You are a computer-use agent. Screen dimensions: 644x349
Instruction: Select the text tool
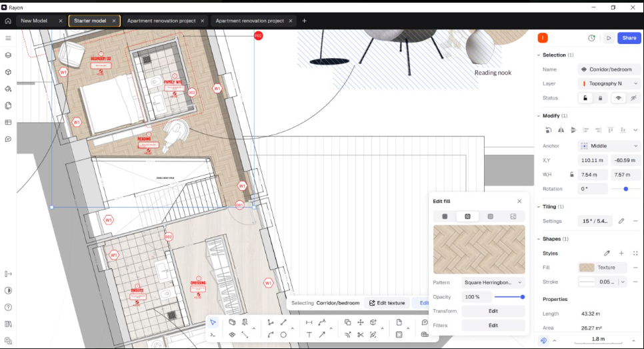point(309,335)
